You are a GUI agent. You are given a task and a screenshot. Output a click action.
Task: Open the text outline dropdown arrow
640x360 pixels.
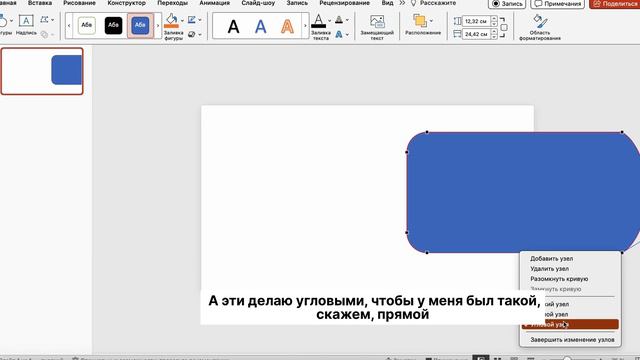click(347, 20)
